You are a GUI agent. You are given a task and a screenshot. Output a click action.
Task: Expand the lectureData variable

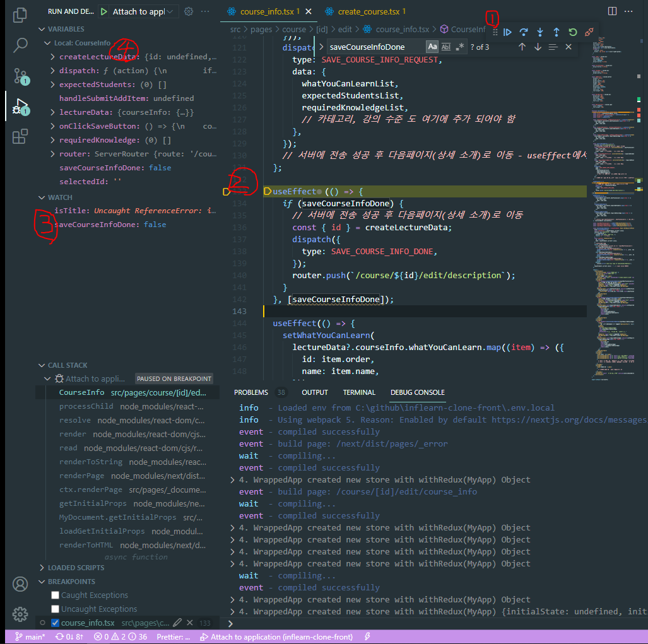[x=52, y=112]
